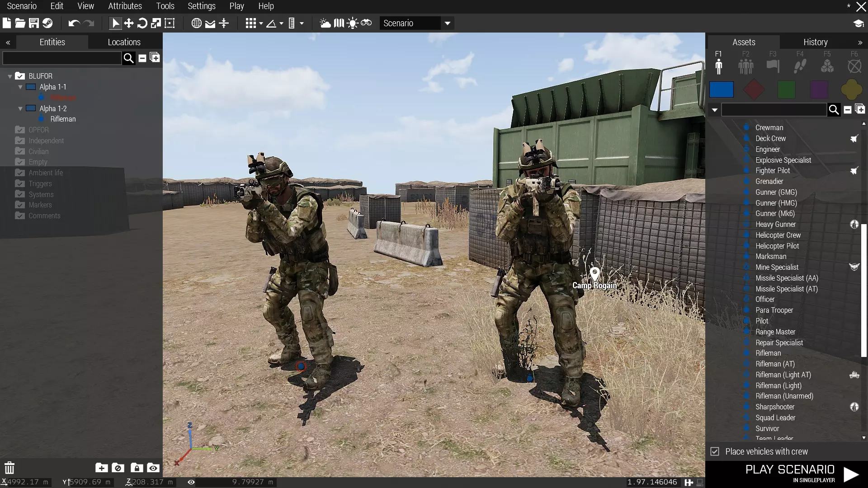868x488 pixels.
Task: Select Marksman from the assets list
Action: tap(770, 256)
